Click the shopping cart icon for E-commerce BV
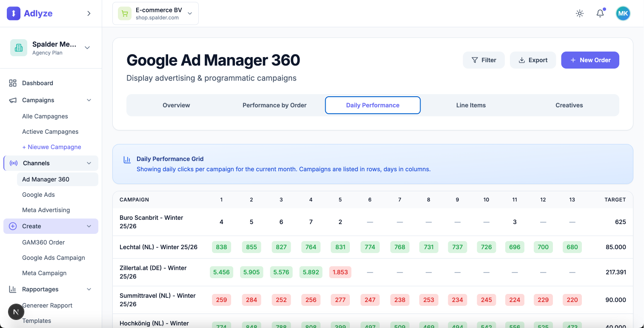The height and width of the screenshot is (328, 644). point(124,13)
